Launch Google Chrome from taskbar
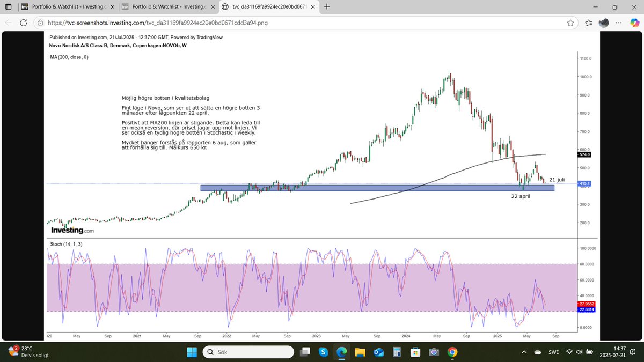Screen dimensions: 644x362 click(452, 352)
